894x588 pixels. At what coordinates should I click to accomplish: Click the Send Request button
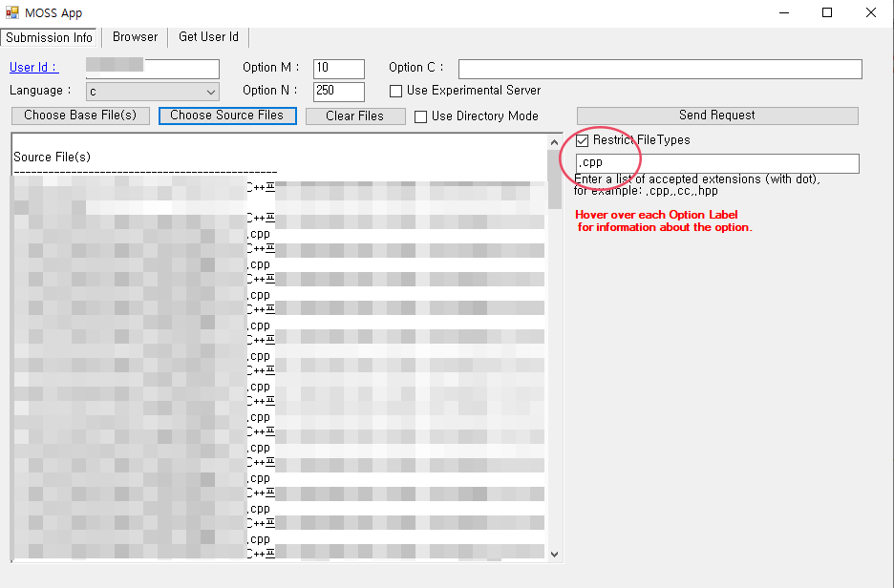(717, 115)
